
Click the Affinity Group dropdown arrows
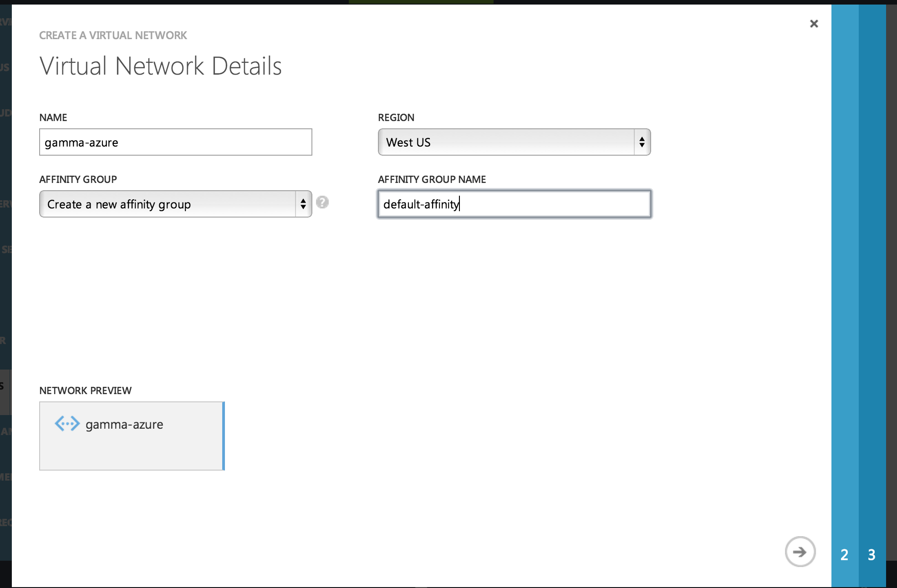[303, 204]
